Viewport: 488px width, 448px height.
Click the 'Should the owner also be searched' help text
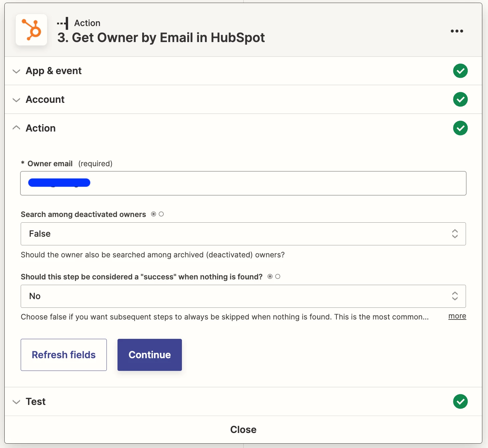pyautogui.click(x=153, y=255)
